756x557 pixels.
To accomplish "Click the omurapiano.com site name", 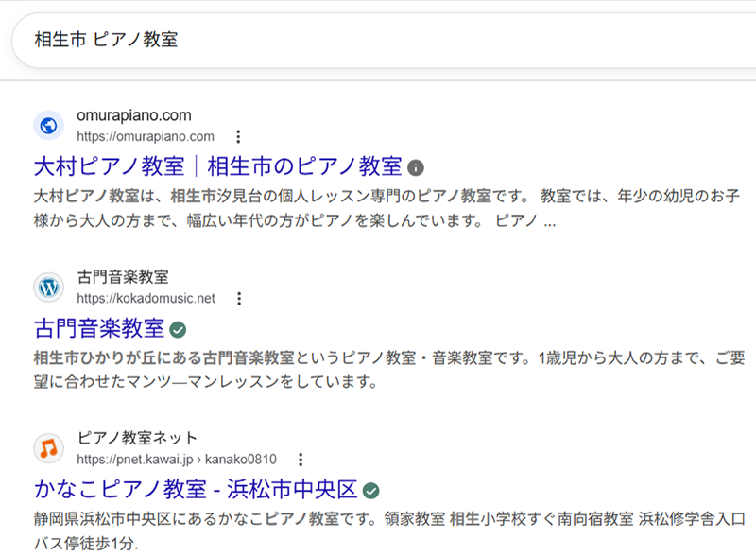I will (x=133, y=115).
